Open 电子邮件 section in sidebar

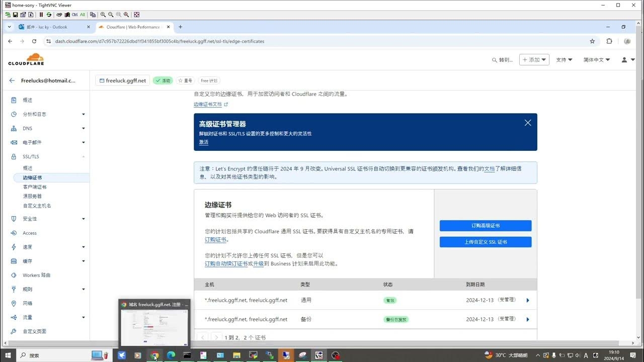[31, 142]
